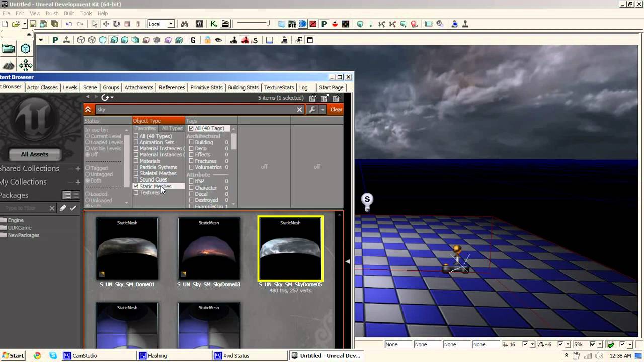Check the Building tag checkbox
The height and width of the screenshot is (362, 644).
pos(191,142)
